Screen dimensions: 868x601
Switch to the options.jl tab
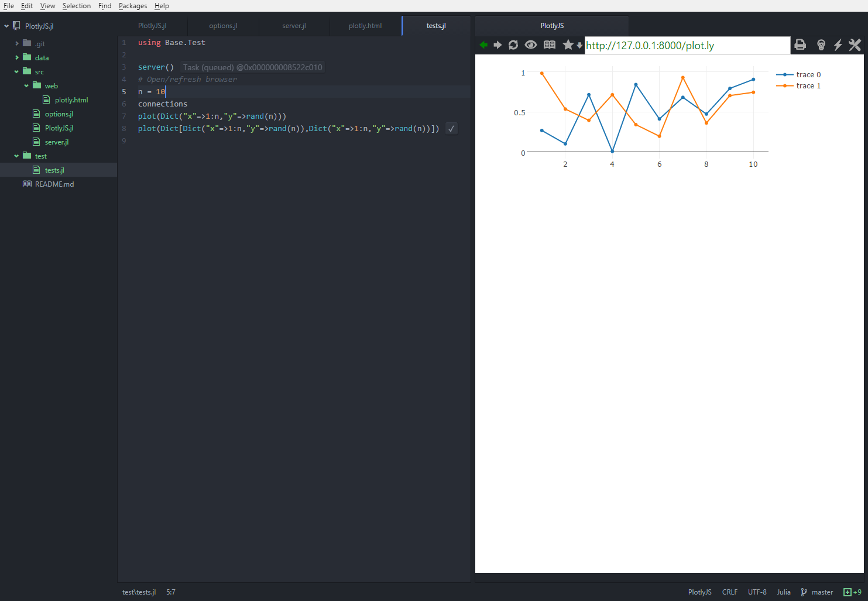pyautogui.click(x=223, y=26)
